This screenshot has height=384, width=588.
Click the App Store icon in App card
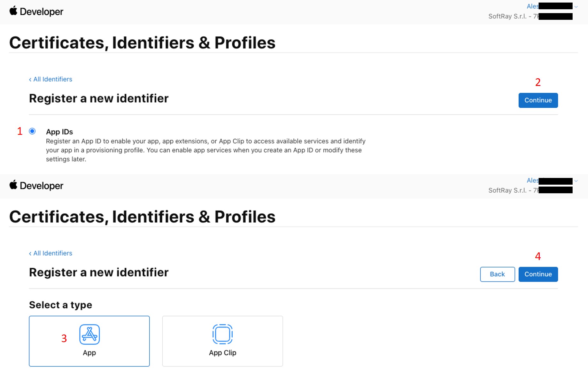tap(89, 334)
